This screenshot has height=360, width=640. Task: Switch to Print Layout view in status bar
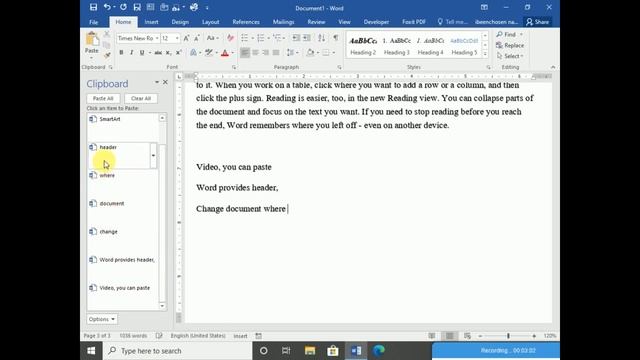pyautogui.click(x=449, y=336)
